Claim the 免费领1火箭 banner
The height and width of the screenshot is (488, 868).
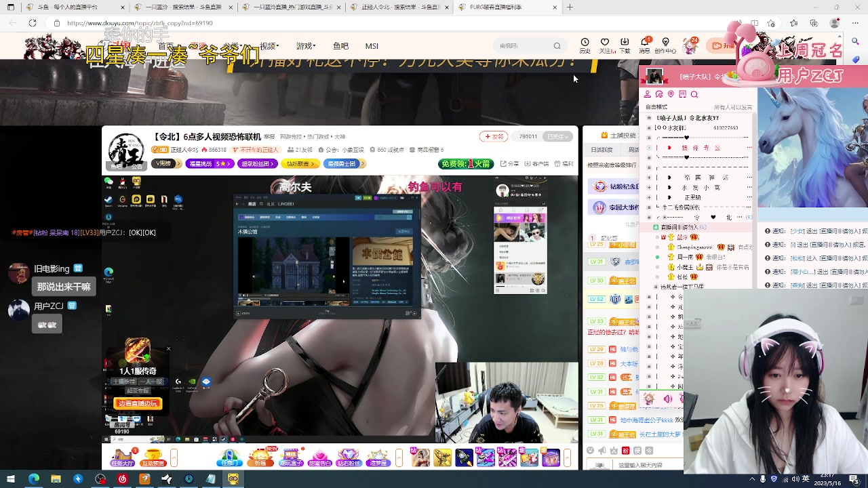[466, 164]
